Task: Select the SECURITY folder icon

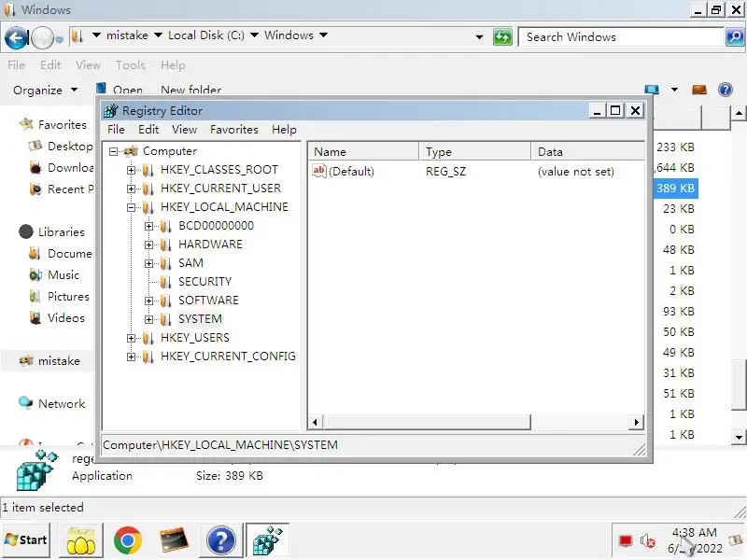Action: pyautogui.click(x=166, y=282)
